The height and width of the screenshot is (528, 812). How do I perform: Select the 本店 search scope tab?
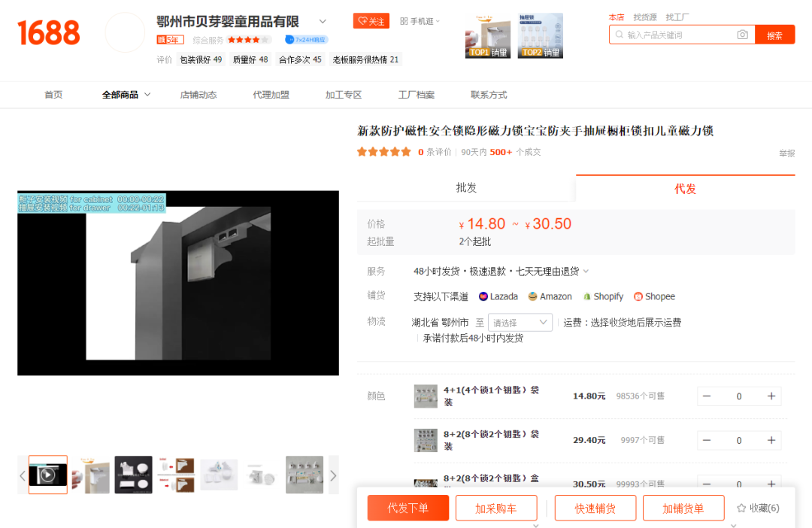(617, 17)
